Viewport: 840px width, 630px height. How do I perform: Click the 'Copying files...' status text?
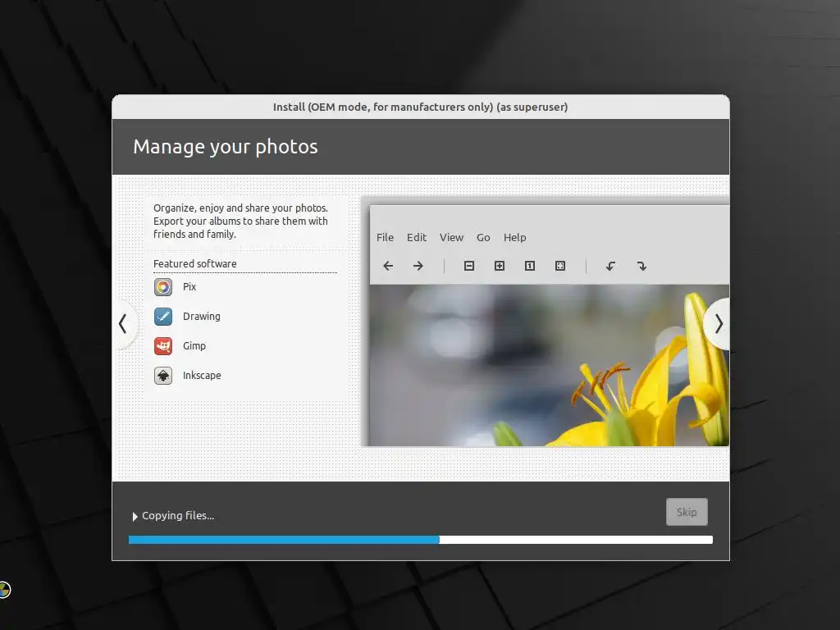(178, 516)
